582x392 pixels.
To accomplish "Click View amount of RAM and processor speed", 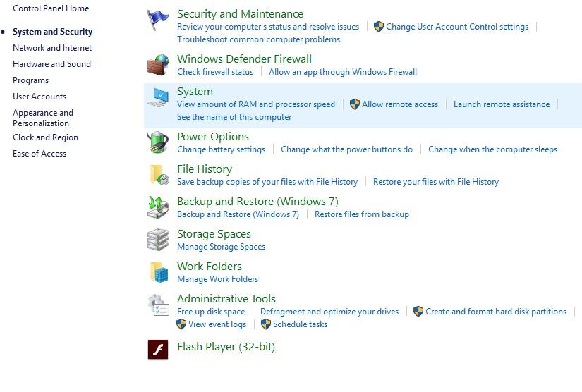I will 256,104.
